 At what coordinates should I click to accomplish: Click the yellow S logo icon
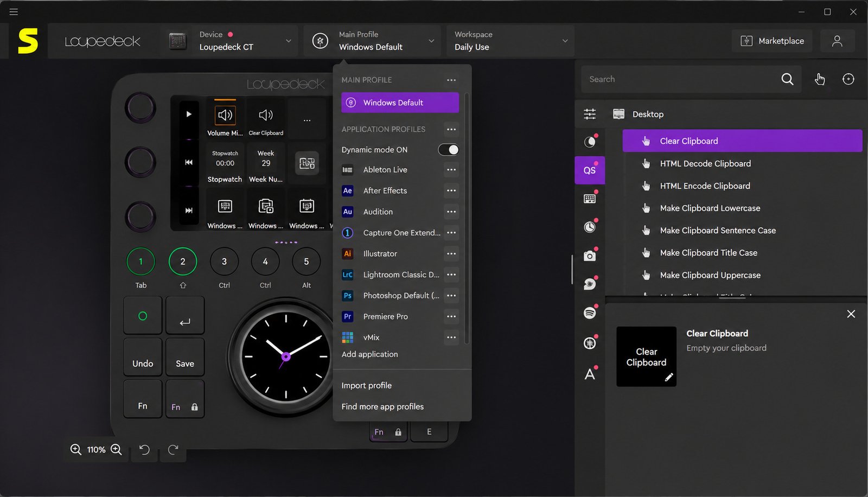(x=28, y=41)
